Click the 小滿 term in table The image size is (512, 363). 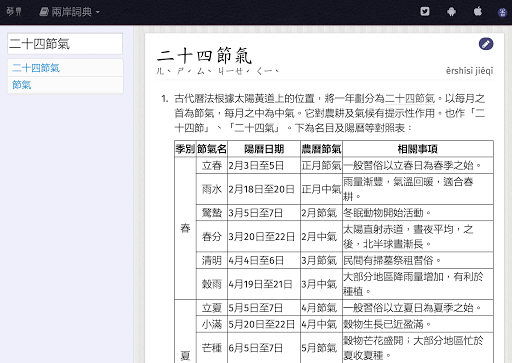click(x=212, y=324)
